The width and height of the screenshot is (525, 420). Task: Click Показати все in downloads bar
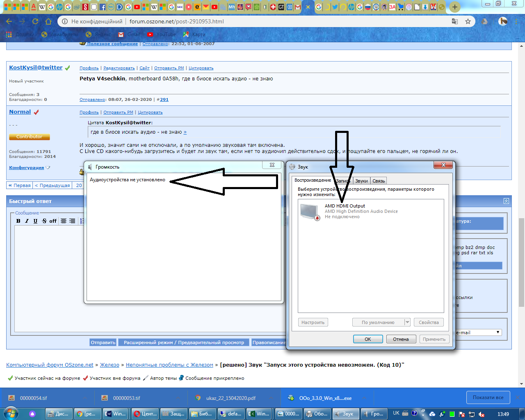pos(488,397)
